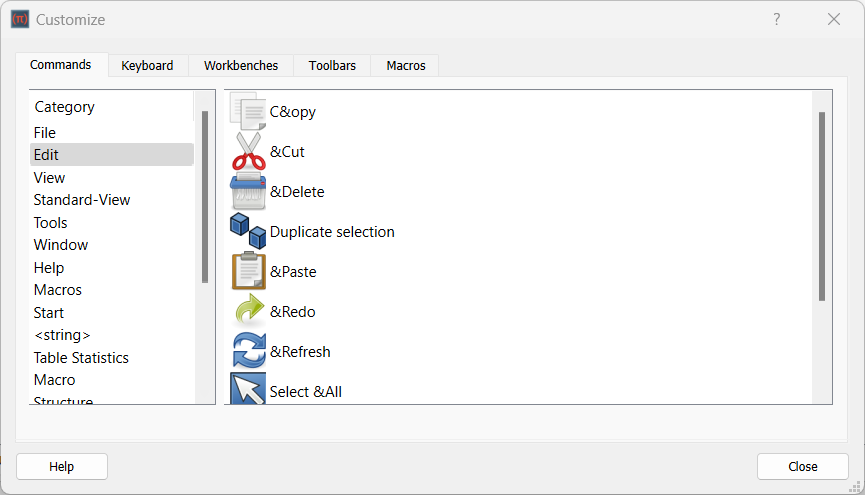Open the Macros tab
865x495 pixels.
pos(406,65)
